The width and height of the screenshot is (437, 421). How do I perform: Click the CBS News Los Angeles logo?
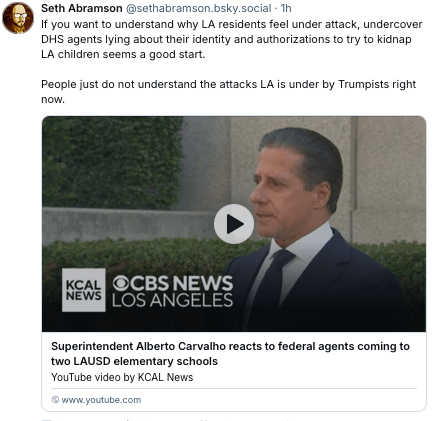172,291
